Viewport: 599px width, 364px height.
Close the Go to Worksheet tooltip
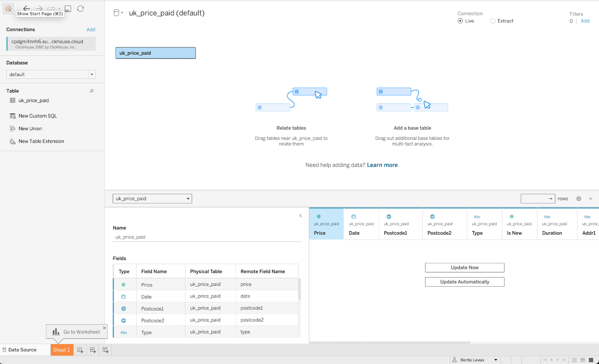104,328
